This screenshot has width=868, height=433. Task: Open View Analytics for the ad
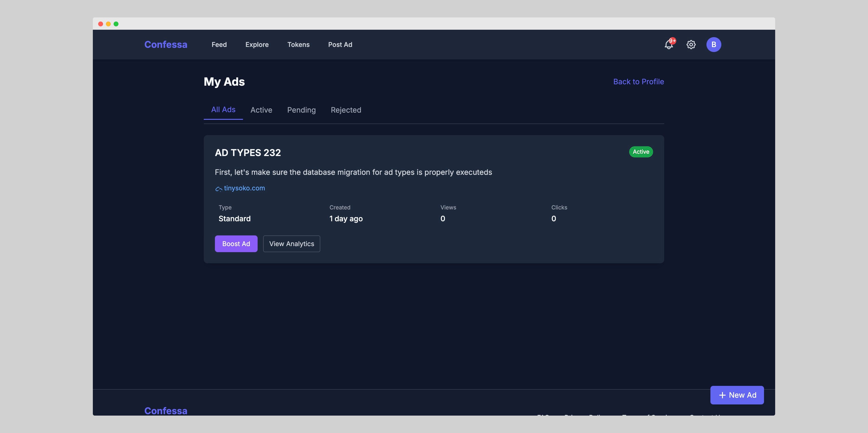pos(291,244)
